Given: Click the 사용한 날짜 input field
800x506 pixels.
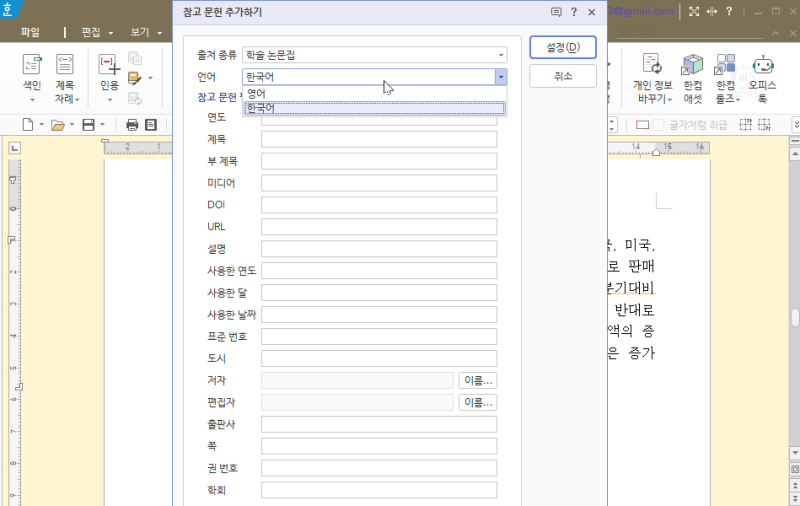Looking at the screenshot, I should click(x=379, y=315).
